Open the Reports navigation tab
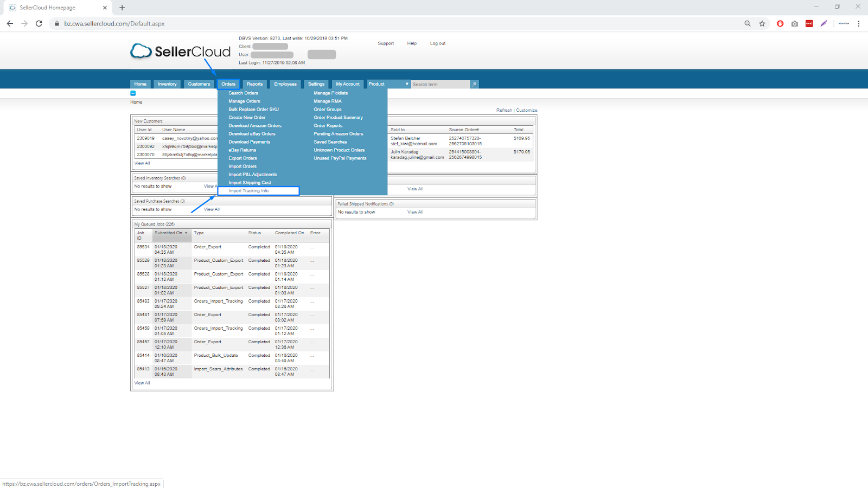 point(254,84)
